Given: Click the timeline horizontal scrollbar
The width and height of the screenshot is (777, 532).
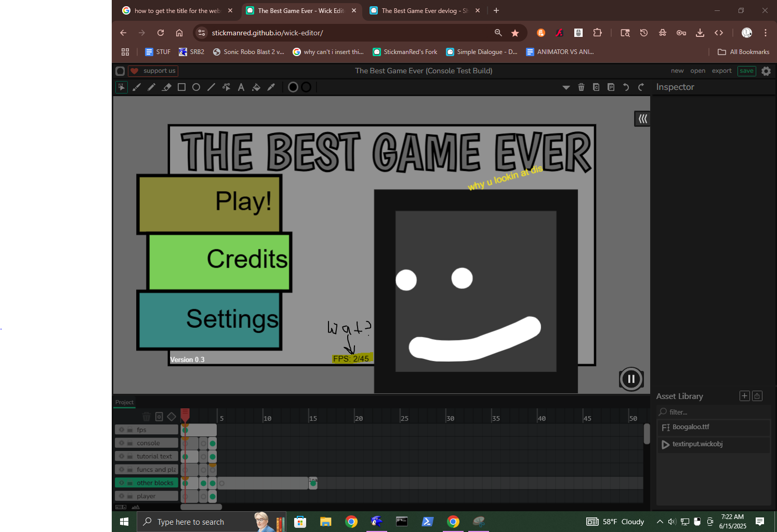Looking at the screenshot, I should [201, 507].
